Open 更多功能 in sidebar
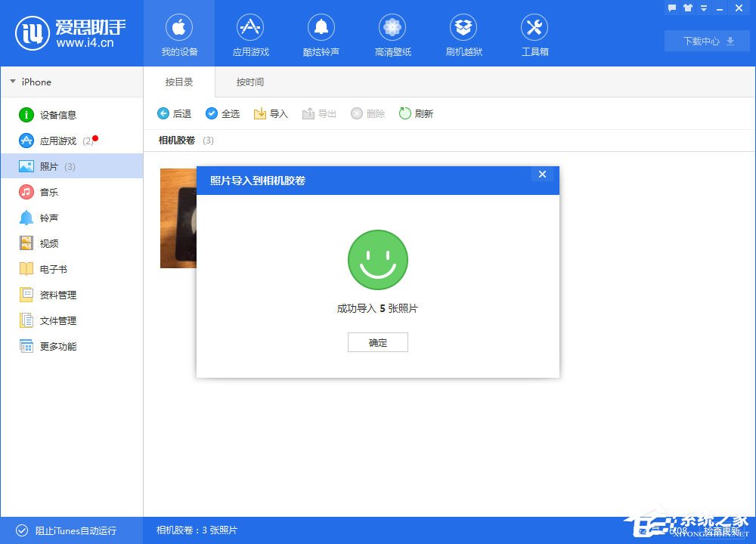Viewport: 756px width, 544px height. coord(72,346)
